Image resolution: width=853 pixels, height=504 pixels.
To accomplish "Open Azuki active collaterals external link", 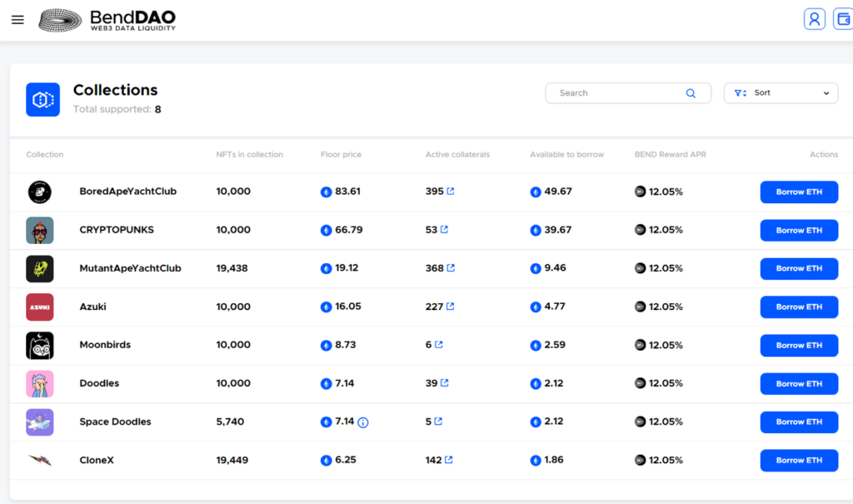I will (x=450, y=307).
